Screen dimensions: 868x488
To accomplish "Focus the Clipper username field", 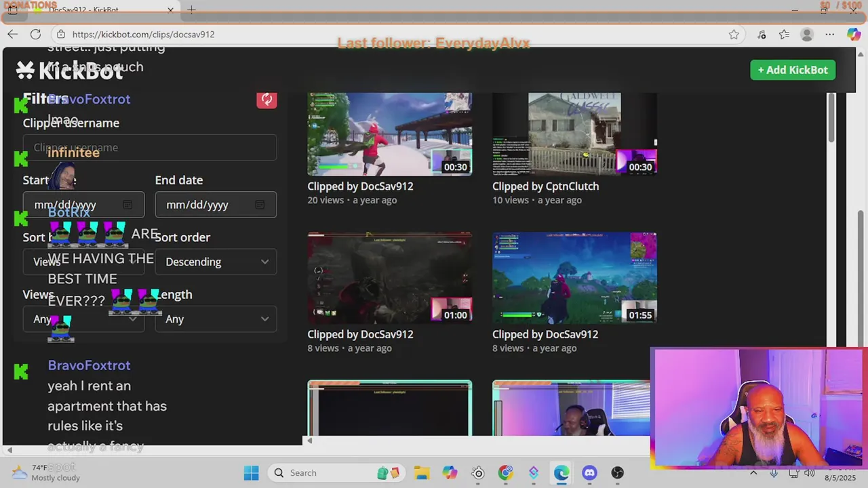I will (x=150, y=148).
